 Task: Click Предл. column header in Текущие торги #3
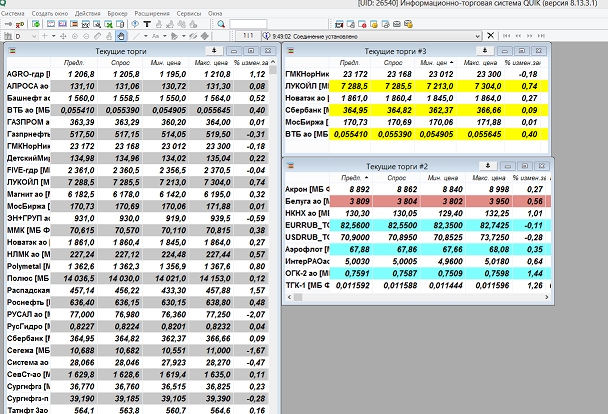tap(350, 62)
